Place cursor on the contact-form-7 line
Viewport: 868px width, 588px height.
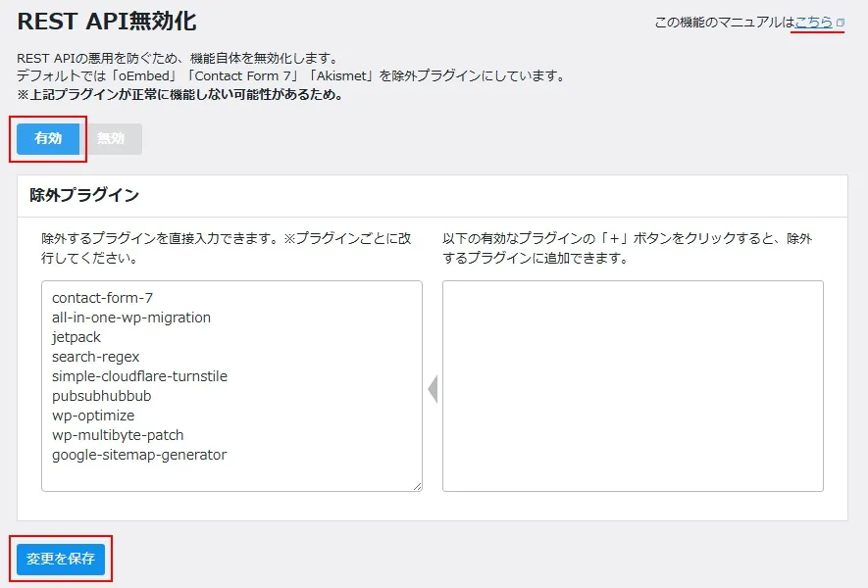103,298
